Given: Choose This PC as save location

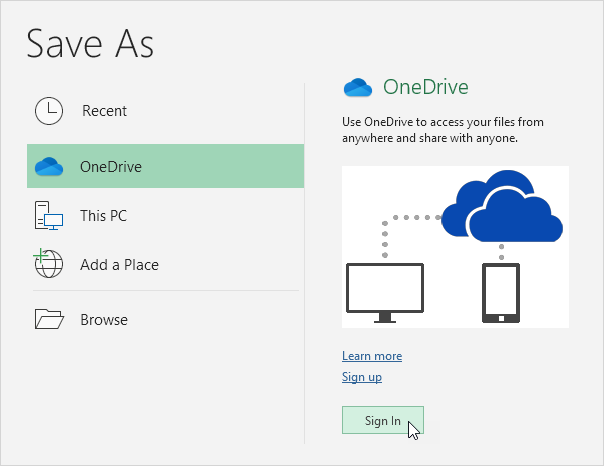Looking at the screenshot, I should [166, 216].
